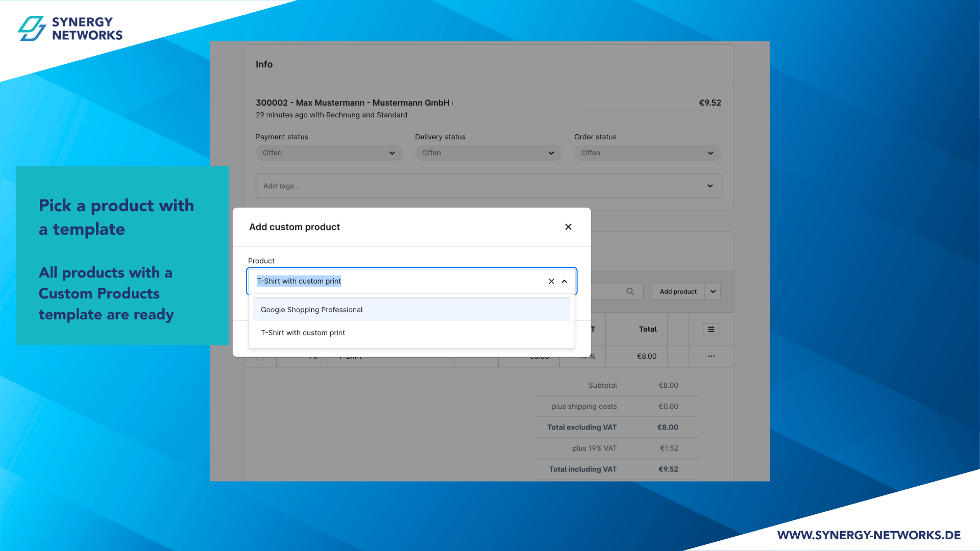This screenshot has height=551, width=980.
Task: Open the Payment status dropdown
Action: point(329,153)
